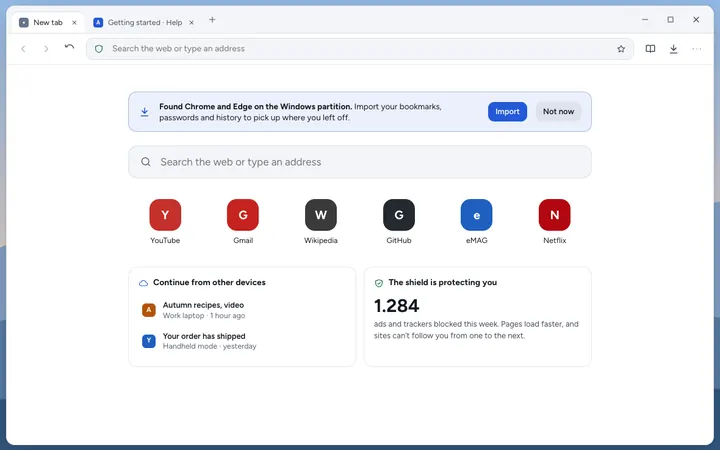
Task: Open the eMAG shortcut tile
Action: [x=477, y=221]
